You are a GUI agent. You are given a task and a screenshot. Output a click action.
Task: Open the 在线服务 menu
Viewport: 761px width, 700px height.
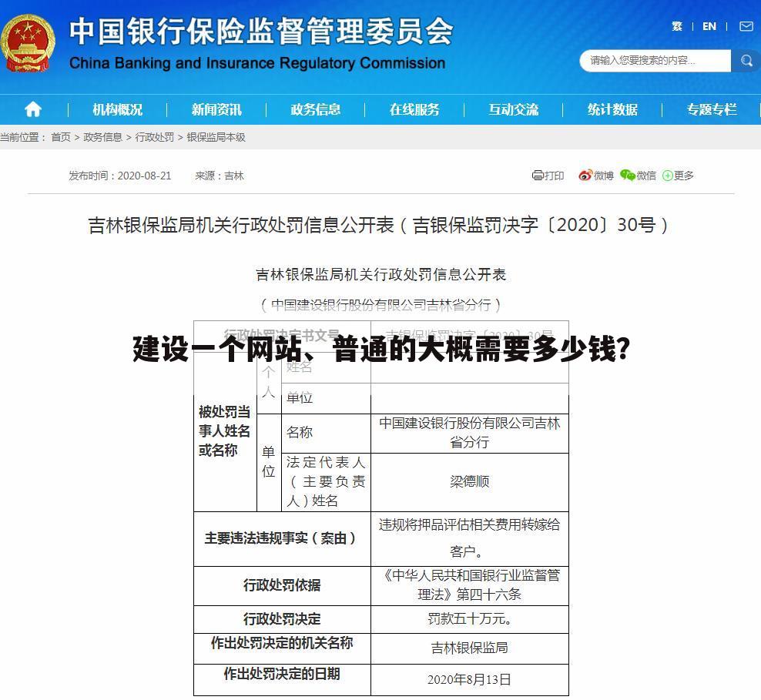coord(414,109)
